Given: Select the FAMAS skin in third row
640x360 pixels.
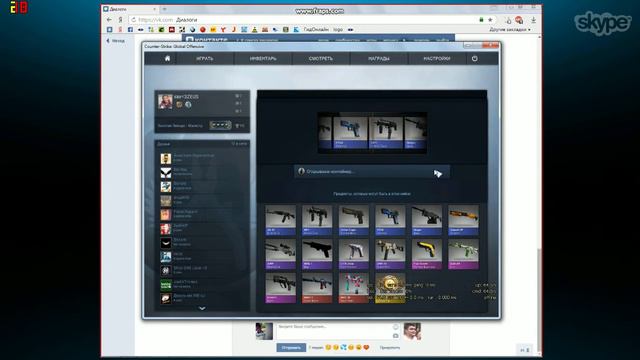Looking at the screenshot, I should tap(280, 288).
